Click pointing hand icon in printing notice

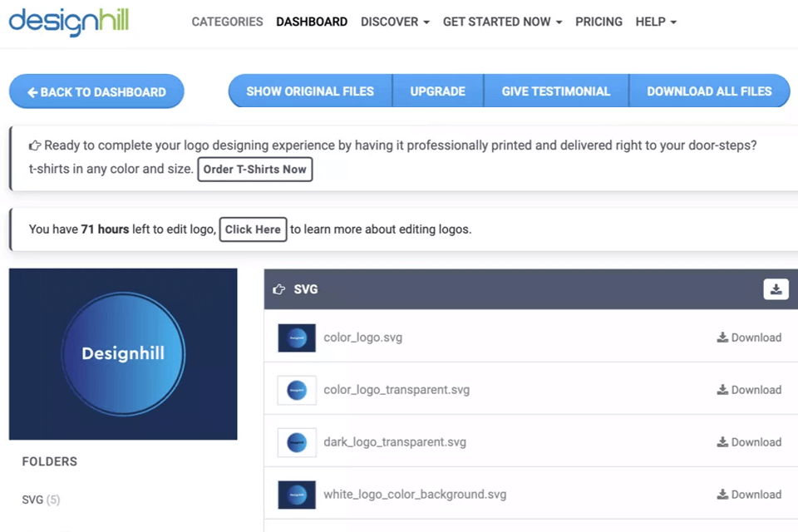(x=35, y=145)
